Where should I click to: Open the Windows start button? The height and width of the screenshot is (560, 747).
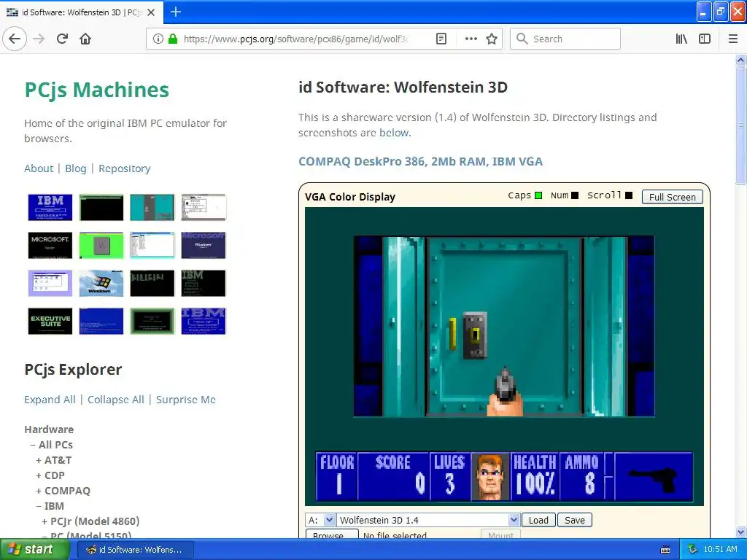[34, 549]
